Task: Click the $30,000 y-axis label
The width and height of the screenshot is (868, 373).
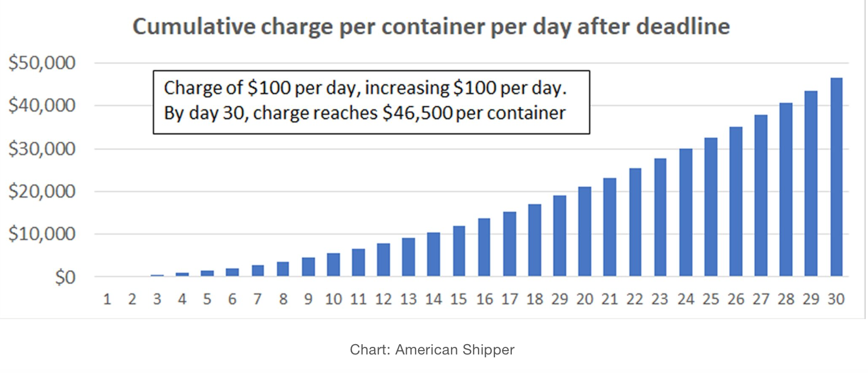Action: pos(42,149)
